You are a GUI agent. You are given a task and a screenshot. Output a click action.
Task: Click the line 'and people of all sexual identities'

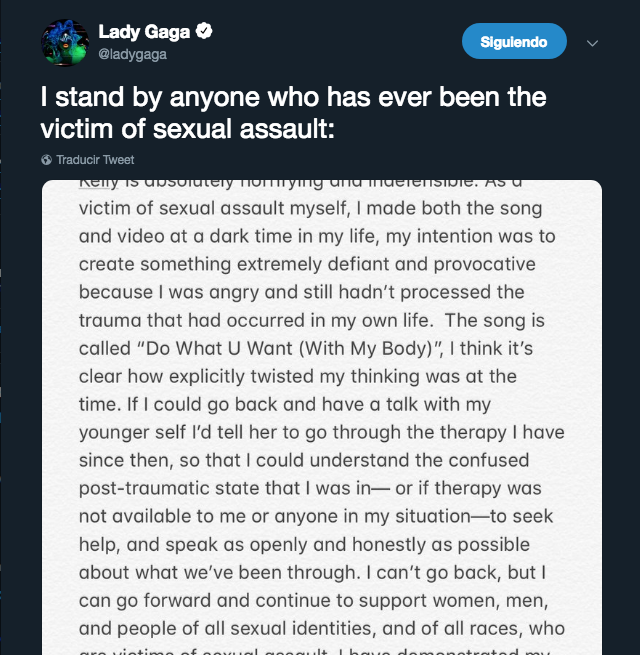coord(322,629)
